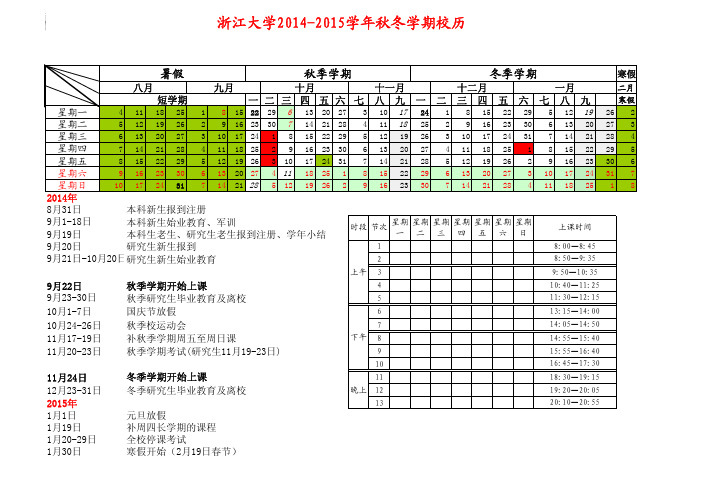Screen dimensions: 702x496
Task: Select the 星期三 calendar row label
Action: click(72, 137)
